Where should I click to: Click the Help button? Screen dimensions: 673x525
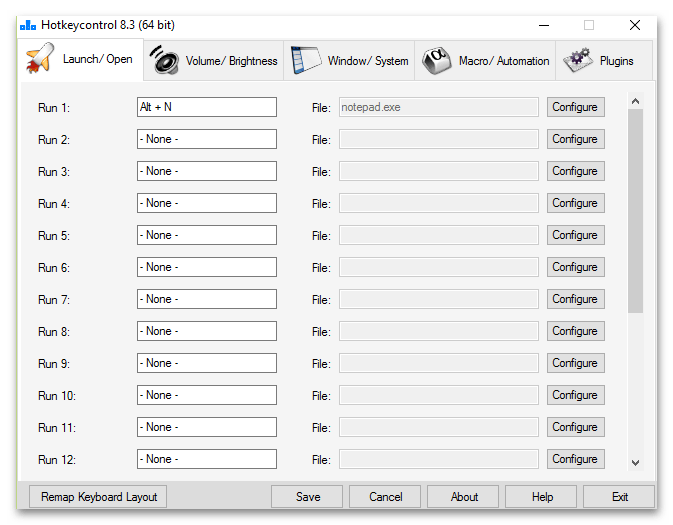click(x=542, y=496)
